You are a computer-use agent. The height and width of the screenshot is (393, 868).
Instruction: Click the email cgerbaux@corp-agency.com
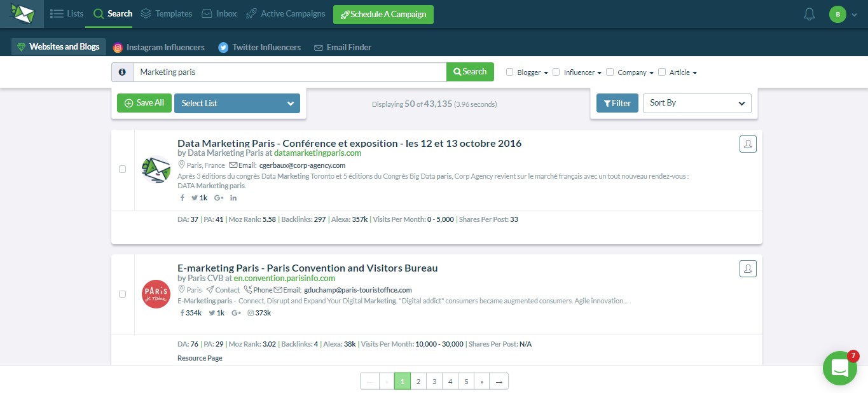pyautogui.click(x=303, y=165)
